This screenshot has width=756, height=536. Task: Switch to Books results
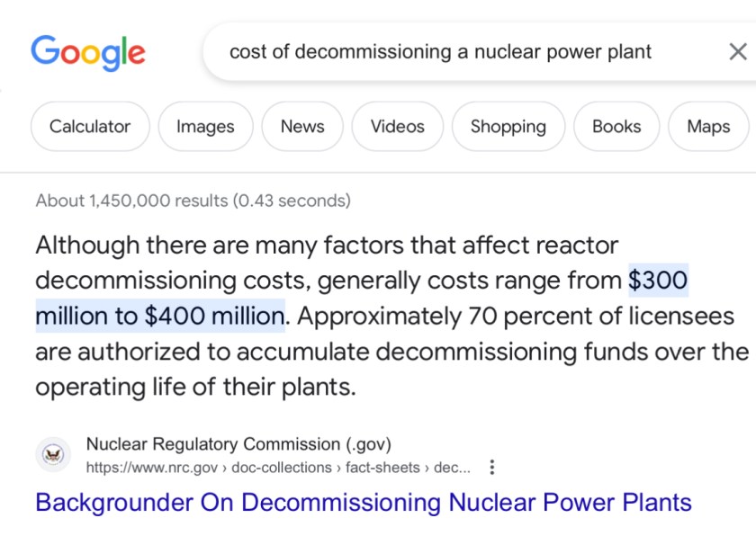click(616, 127)
